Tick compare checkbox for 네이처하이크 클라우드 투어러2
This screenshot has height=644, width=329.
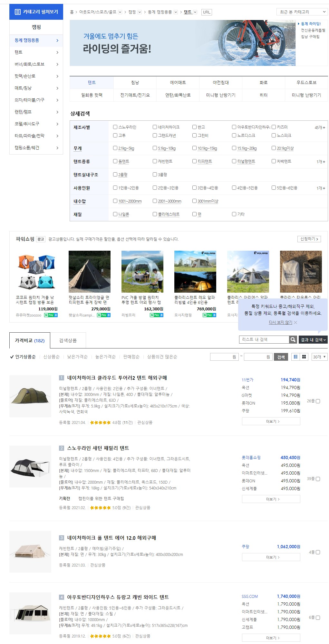pyautogui.click(x=318, y=401)
